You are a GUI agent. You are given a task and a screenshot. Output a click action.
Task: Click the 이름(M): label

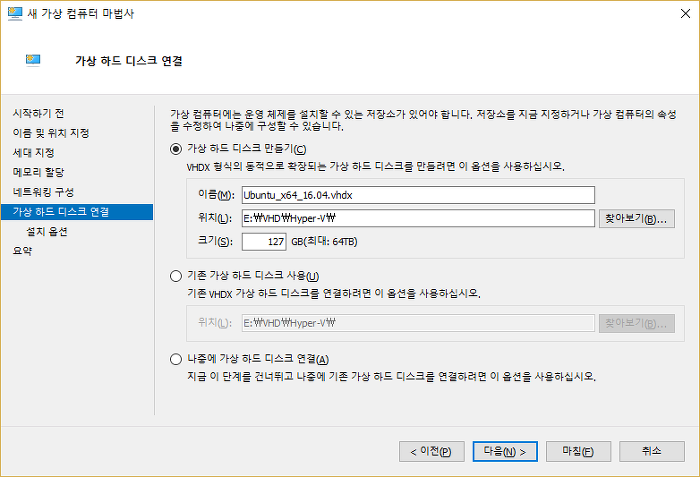[216, 195]
